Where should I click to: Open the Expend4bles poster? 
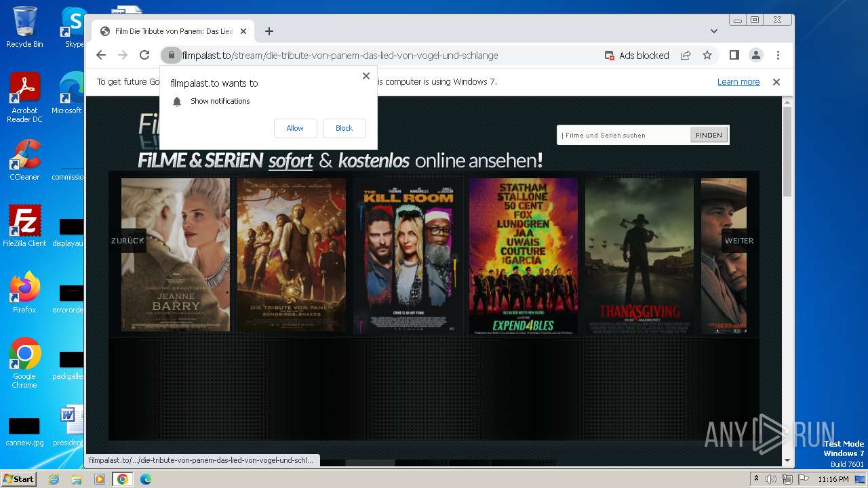click(x=524, y=256)
